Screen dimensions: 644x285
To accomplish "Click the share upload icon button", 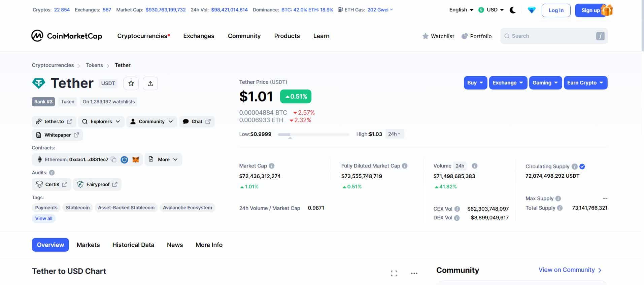I will [x=150, y=83].
